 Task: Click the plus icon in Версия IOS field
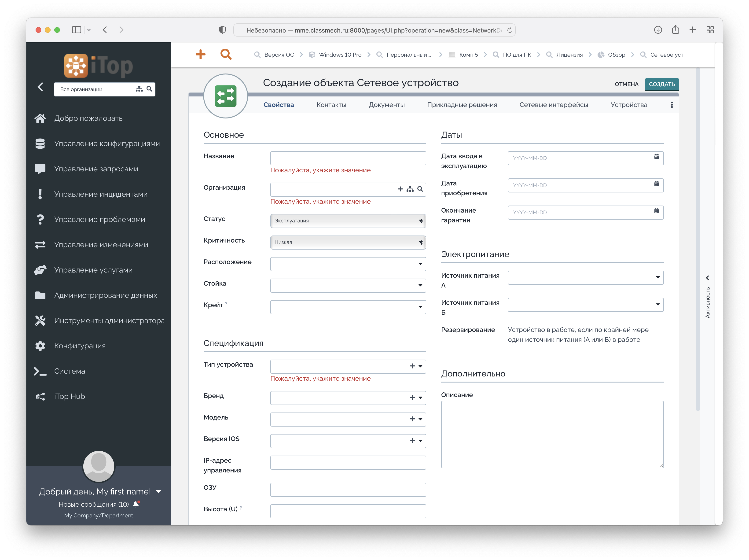click(x=412, y=440)
